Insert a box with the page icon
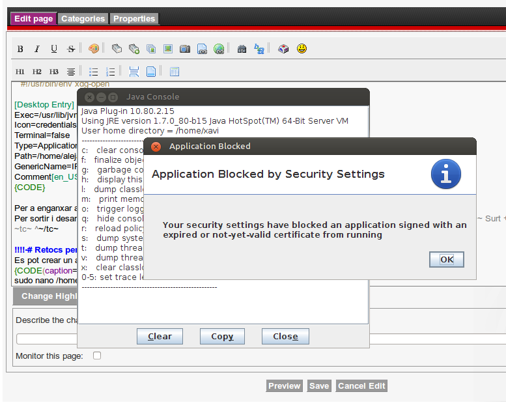The height and width of the screenshot is (420, 506). click(151, 72)
